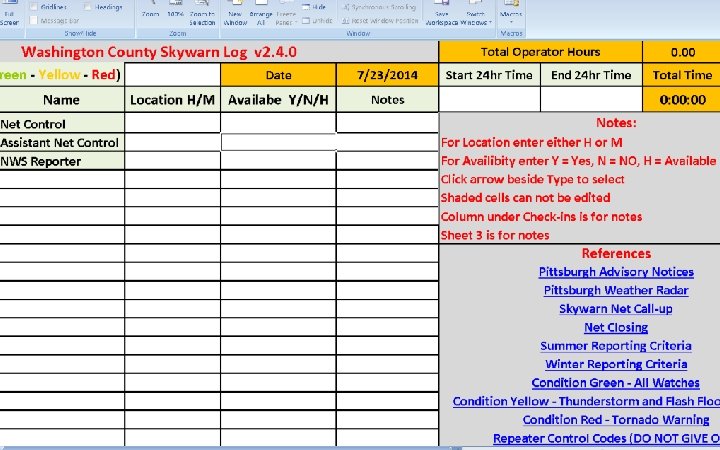Screen dimensions: 720x450
Task: Click the References heading
Action: coord(616,253)
